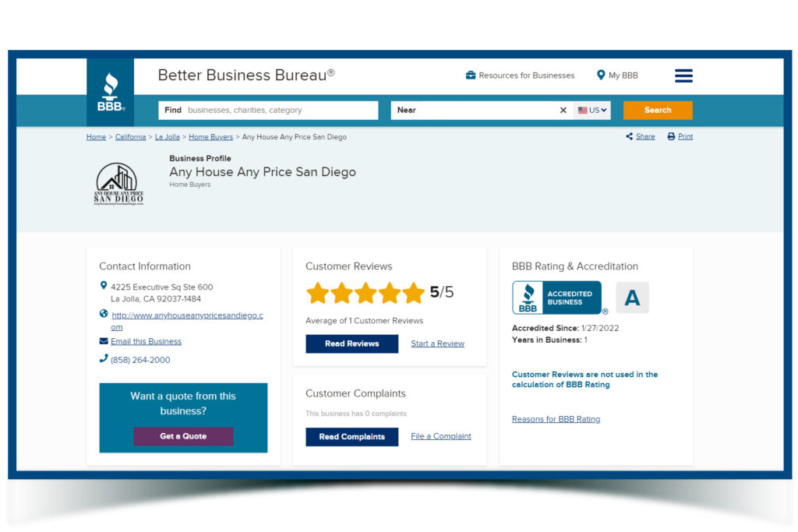Click the Email this Business link
This screenshot has height=532, width=798.
(146, 341)
